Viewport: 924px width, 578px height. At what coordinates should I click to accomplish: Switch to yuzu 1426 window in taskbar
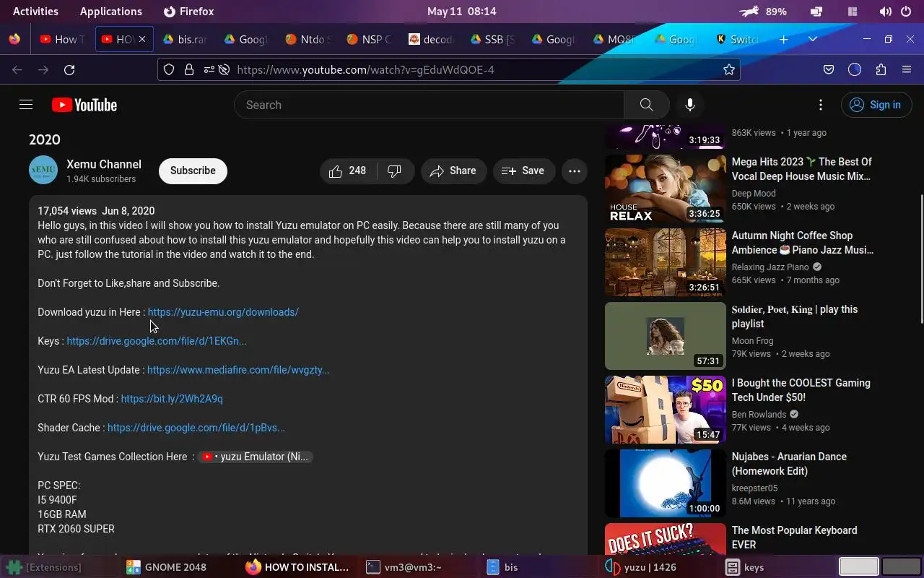[640, 567]
